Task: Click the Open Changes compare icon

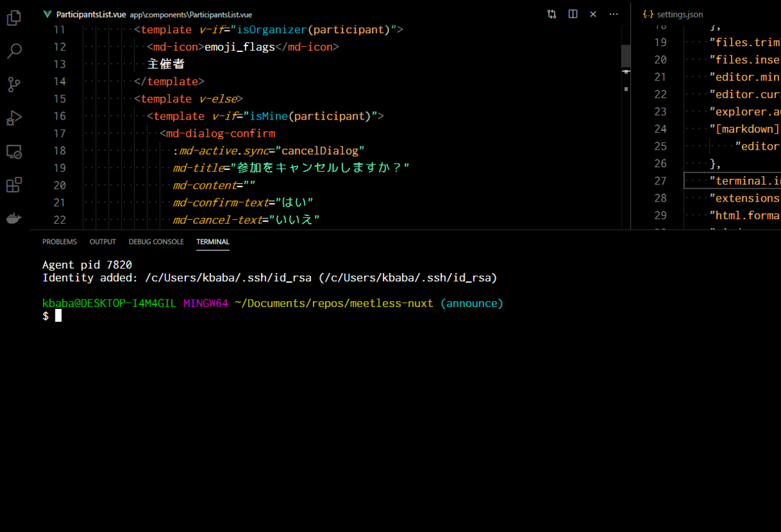Action: pyautogui.click(x=552, y=14)
